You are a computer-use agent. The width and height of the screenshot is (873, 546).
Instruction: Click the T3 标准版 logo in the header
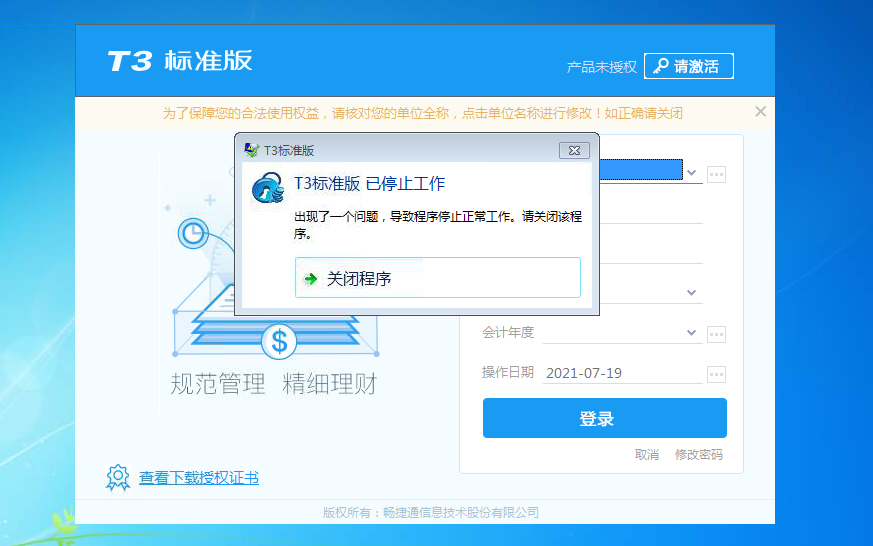pyautogui.click(x=180, y=61)
